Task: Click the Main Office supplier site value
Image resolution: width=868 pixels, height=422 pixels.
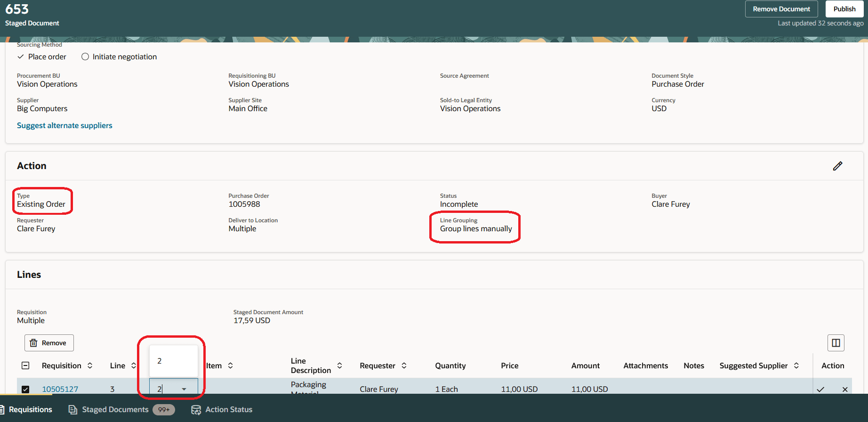Action: pos(248,108)
